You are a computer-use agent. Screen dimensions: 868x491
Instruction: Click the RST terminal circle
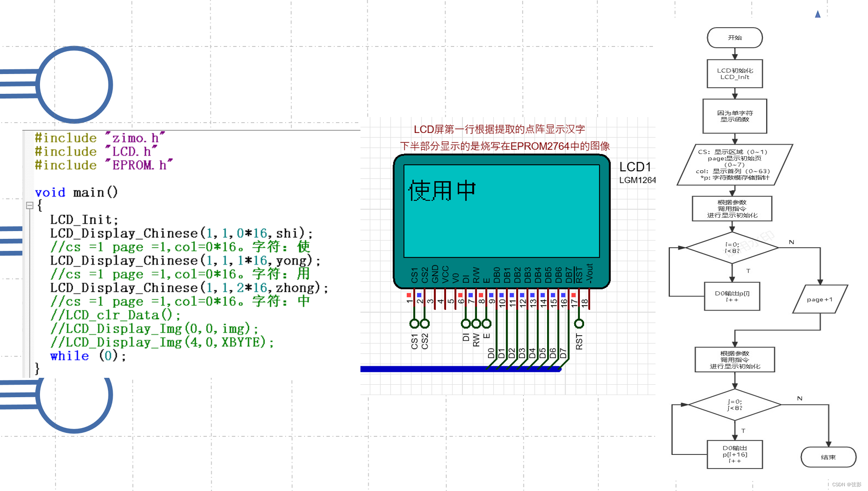(x=579, y=324)
